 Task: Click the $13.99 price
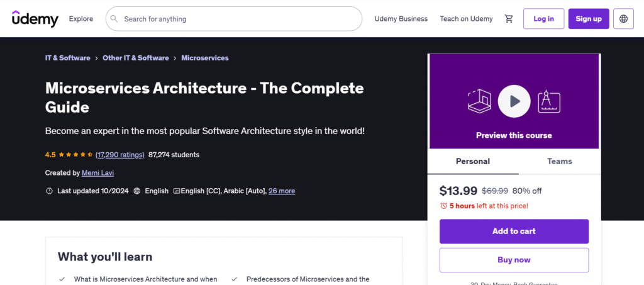pos(458,191)
